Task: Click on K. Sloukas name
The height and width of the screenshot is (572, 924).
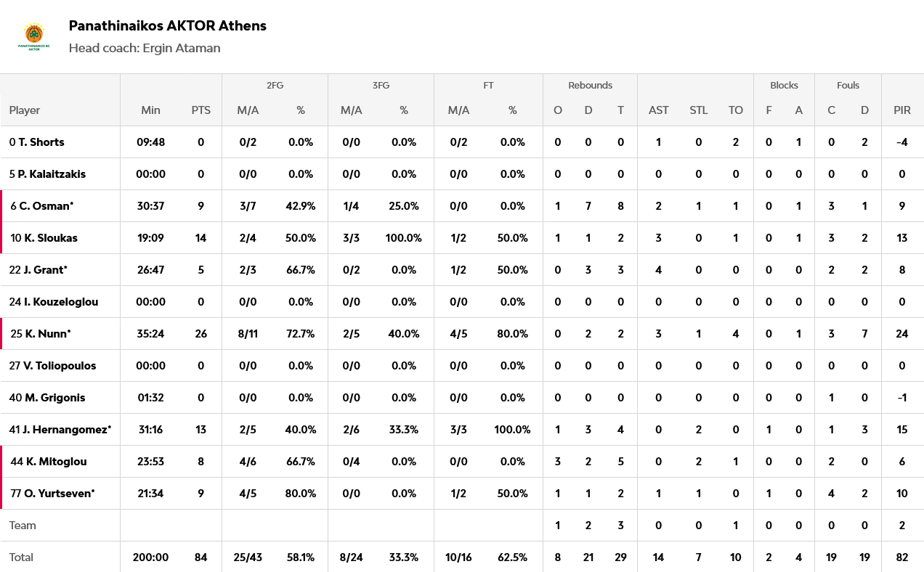Action: tap(49, 238)
